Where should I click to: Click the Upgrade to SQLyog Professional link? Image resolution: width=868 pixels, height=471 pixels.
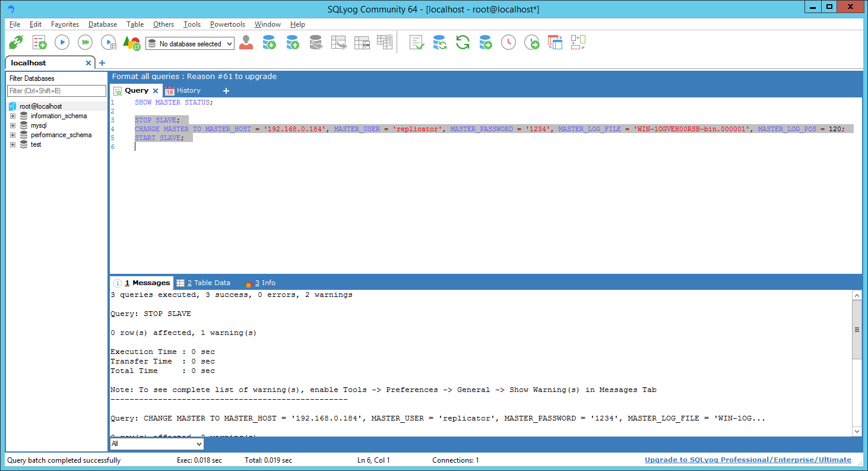tap(748, 460)
